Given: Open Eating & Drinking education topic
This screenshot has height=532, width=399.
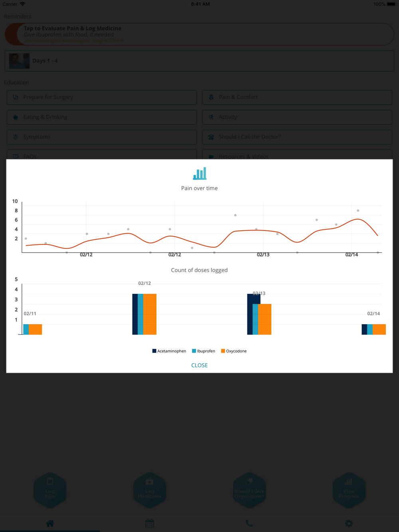Looking at the screenshot, I should 102,117.
